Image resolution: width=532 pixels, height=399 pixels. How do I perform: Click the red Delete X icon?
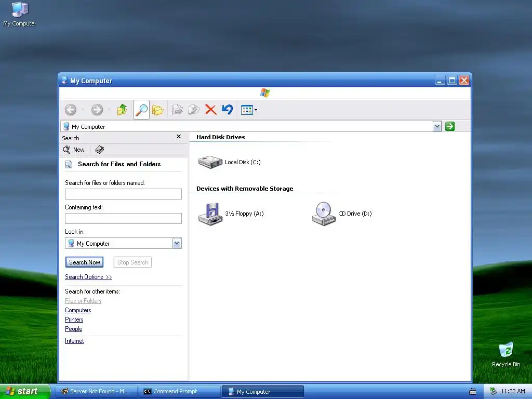click(x=211, y=110)
